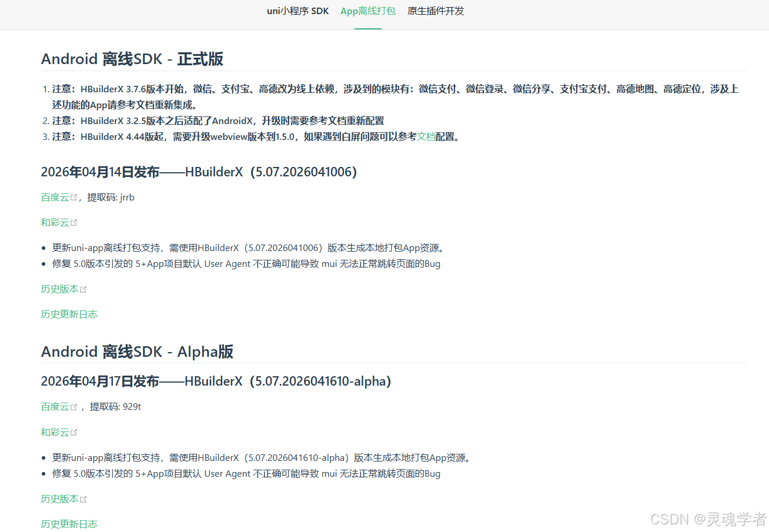
Task: Select the App离线打包 tab
Action: [368, 11]
